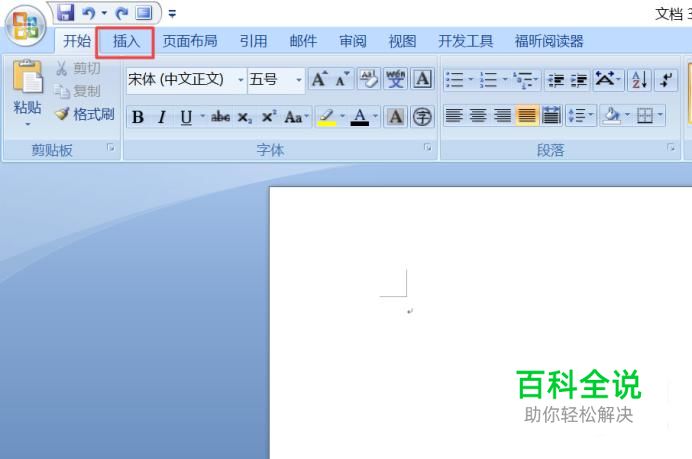This screenshot has height=459, width=692.
Task: Open font color dropdown arrow
Action: tap(376, 116)
